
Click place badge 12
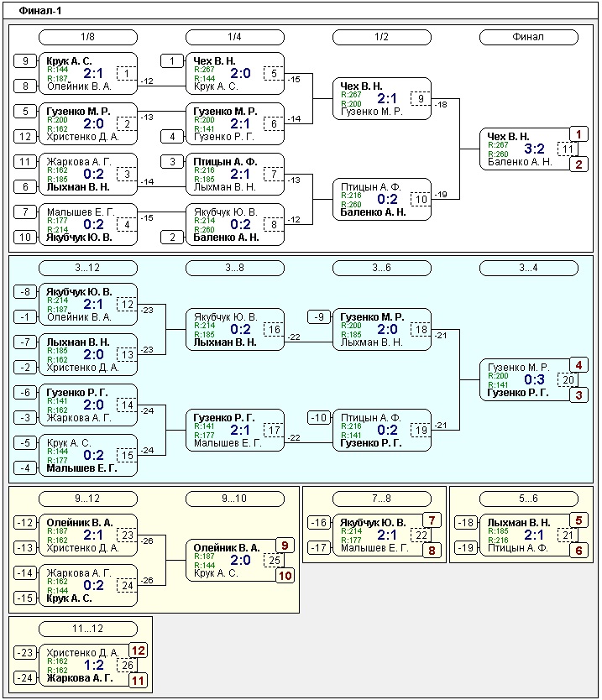pyautogui.click(x=138, y=650)
